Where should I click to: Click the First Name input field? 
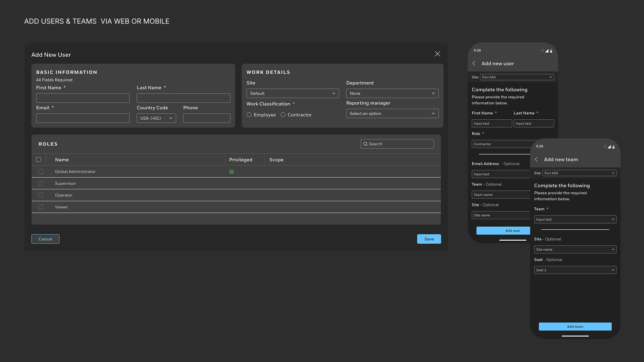point(83,98)
